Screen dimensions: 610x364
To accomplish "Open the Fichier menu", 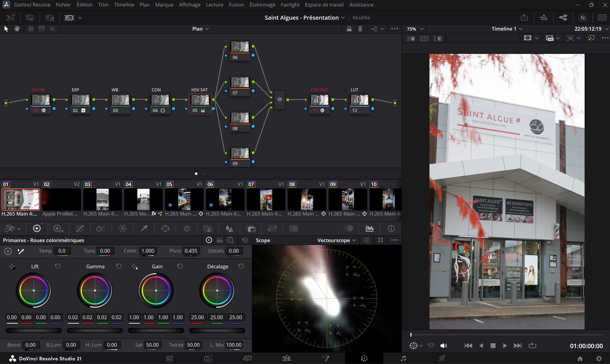I will pyautogui.click(x=63, y=5).
